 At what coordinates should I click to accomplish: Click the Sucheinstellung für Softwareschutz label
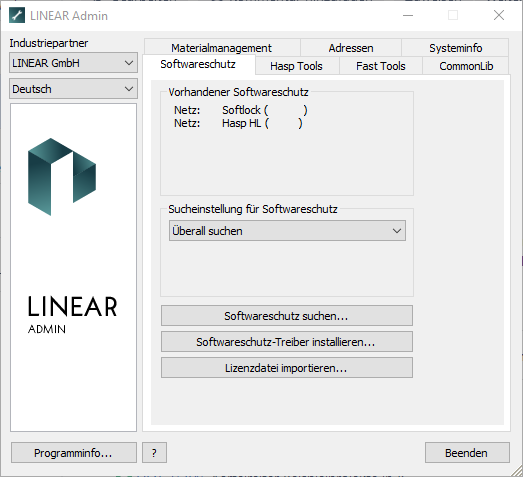click(x=253, y=209)
